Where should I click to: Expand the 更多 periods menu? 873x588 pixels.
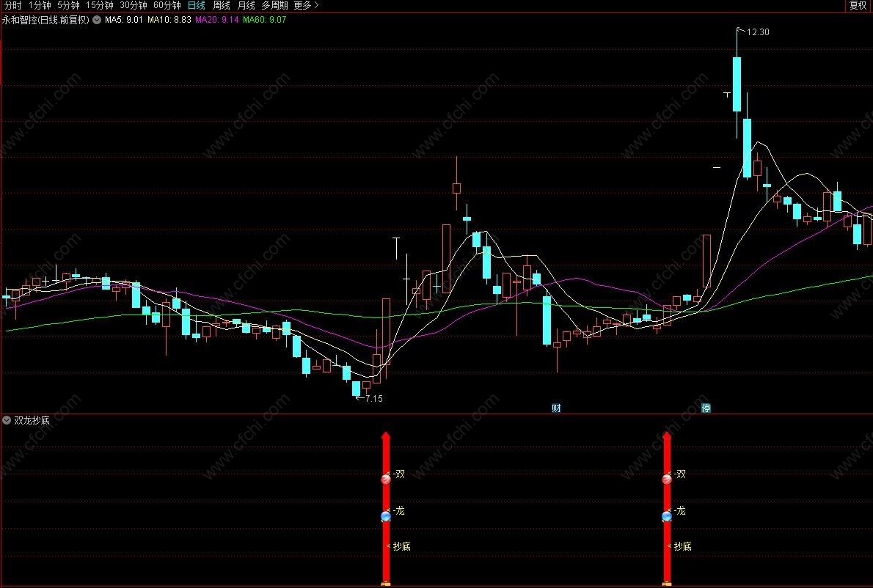[306, 6]
